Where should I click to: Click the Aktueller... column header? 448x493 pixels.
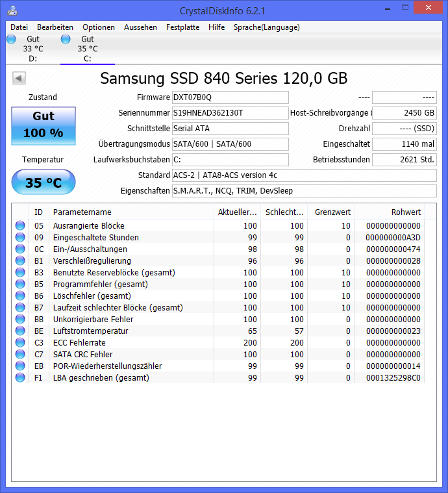[x=238, y=212]
